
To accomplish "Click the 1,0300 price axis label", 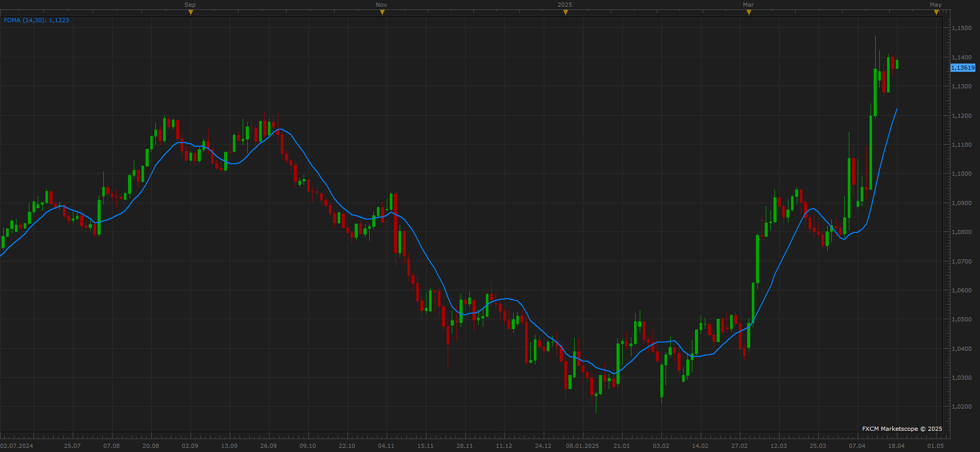I will [x=962, y=378].
